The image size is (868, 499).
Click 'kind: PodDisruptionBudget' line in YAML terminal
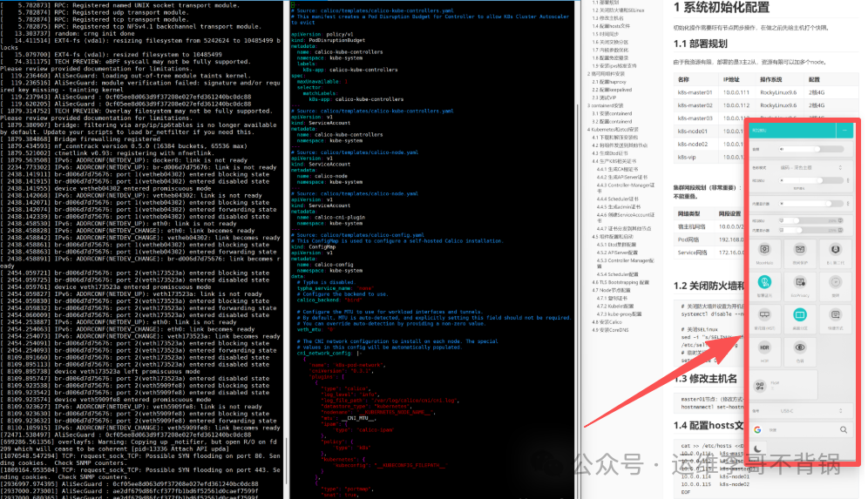coord(328,40)
